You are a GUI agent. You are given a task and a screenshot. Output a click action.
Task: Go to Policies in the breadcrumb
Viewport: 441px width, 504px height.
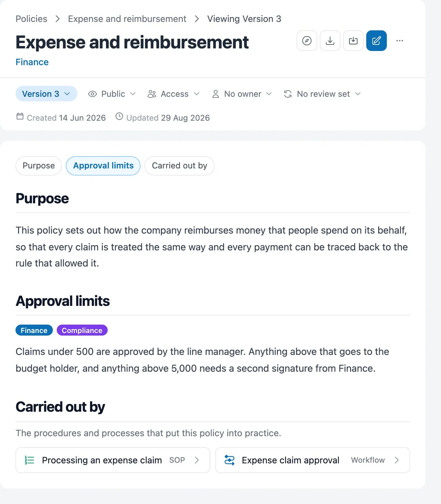click(31, 19)
